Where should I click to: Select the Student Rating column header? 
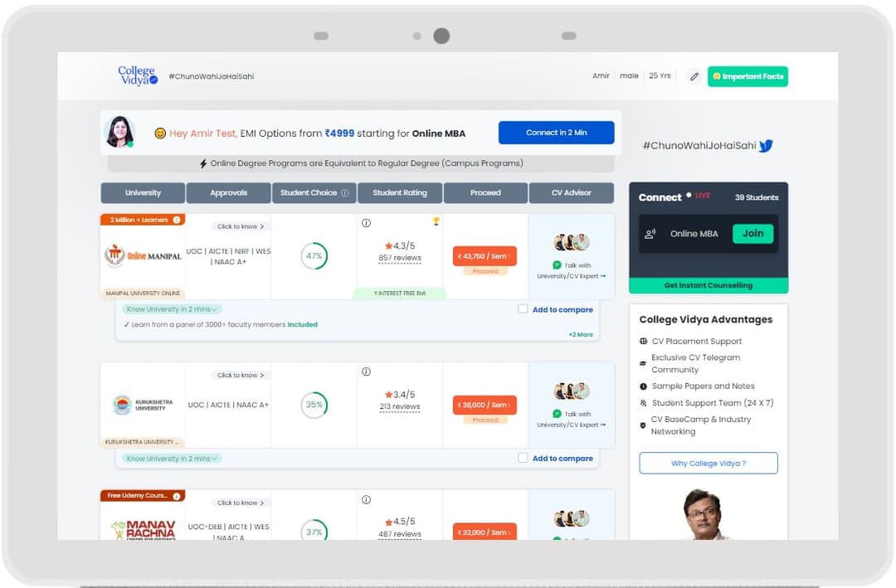pyautogui.click(x=400, y=192)
